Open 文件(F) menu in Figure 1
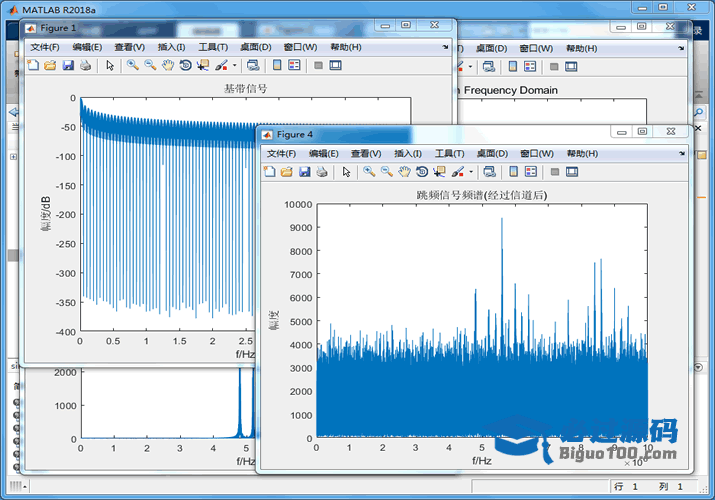This screenshot has width=715, height=500. [x=45, y=47]
